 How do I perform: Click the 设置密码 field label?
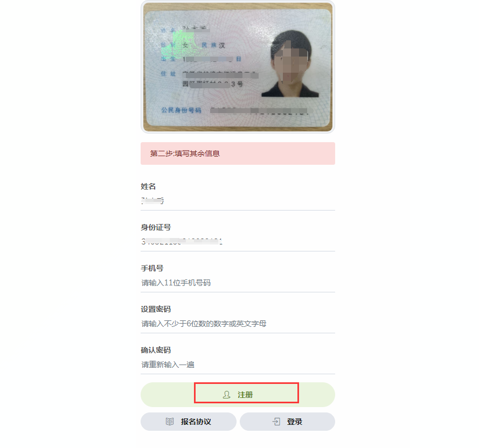point(156,309)
